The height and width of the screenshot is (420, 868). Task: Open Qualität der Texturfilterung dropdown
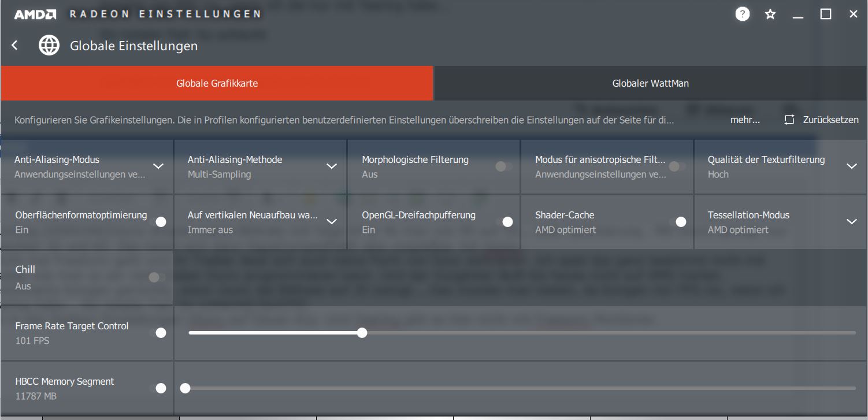[x=852, y=166]
